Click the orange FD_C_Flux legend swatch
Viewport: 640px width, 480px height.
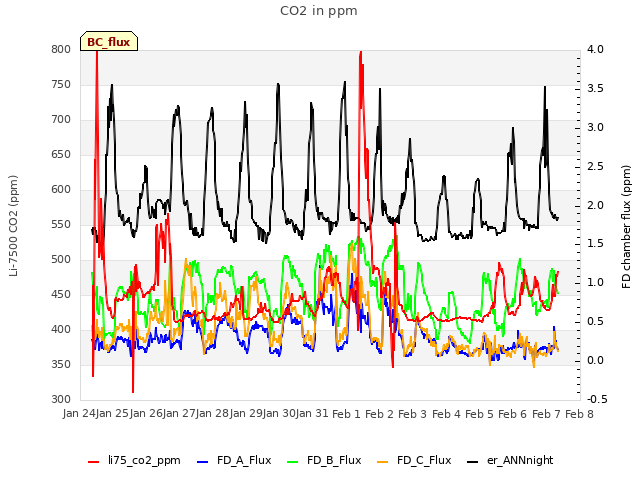(x=382, y=462)
